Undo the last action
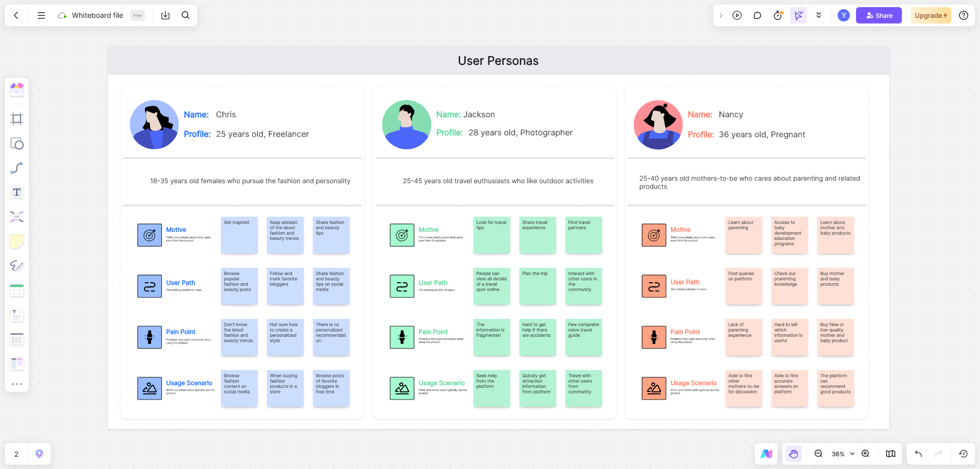980x469 pixels. click(x=918, y=454)
